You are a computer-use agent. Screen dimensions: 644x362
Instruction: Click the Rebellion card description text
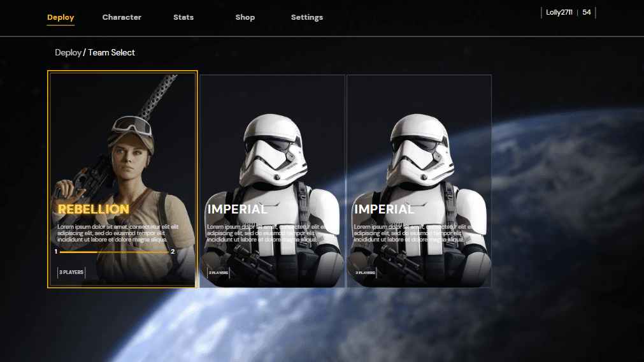118,233
